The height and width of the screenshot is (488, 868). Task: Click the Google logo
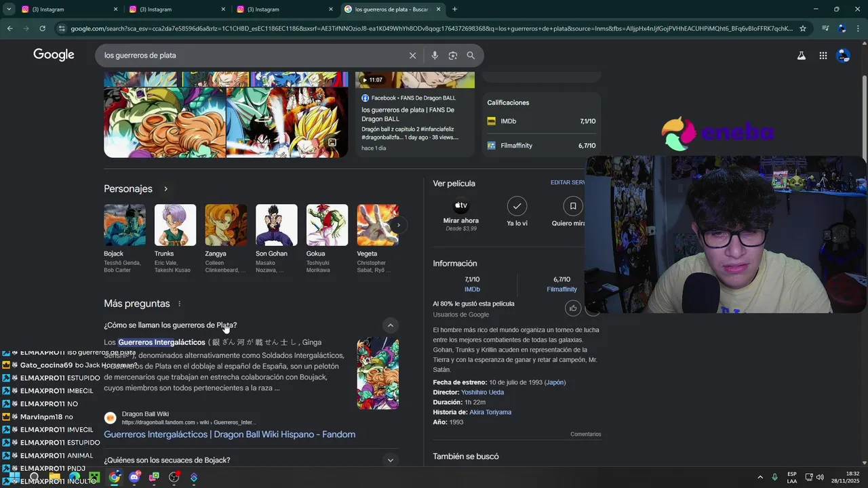click(54, 55)
